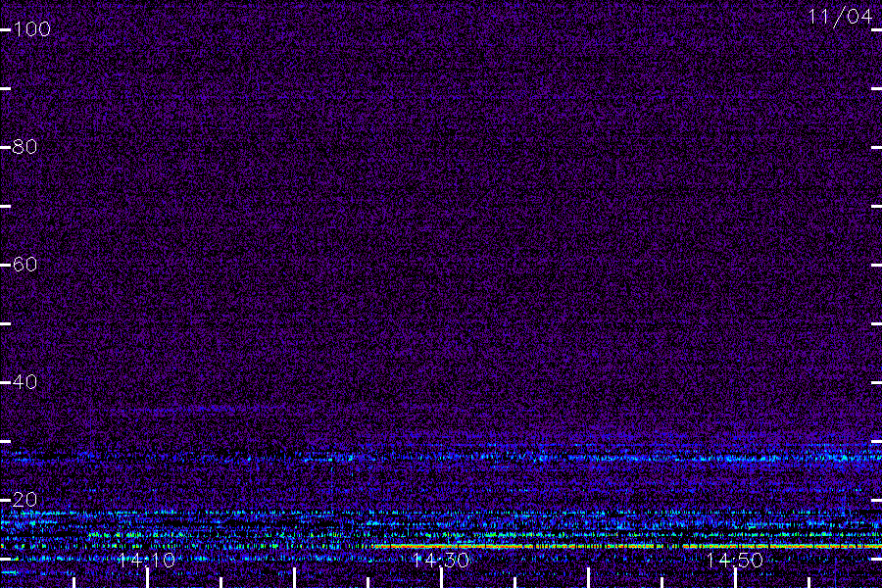
Task: Click the 100 frequency axis label
Action: pos(31,29)
